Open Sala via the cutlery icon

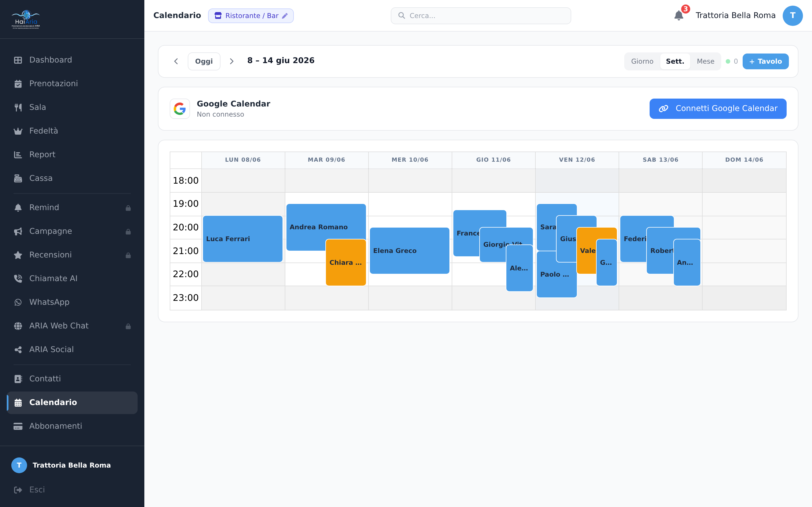click(18, 107)
